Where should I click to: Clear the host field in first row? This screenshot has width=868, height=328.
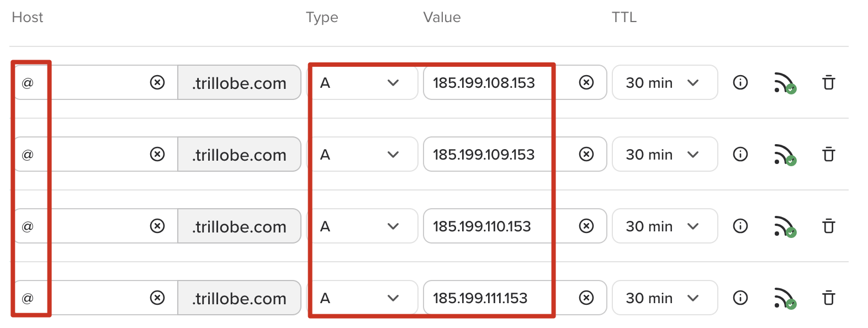click(x=157, y=83)
